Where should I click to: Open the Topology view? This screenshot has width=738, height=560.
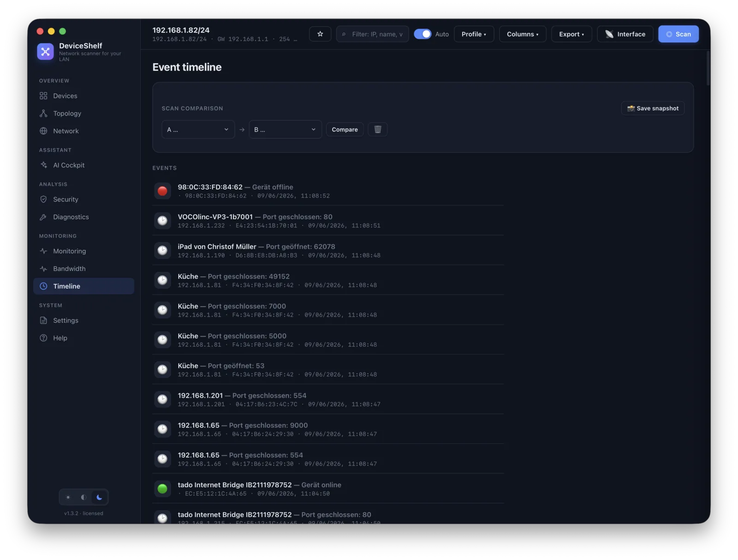pyautogui.click(x=83, y=113)
